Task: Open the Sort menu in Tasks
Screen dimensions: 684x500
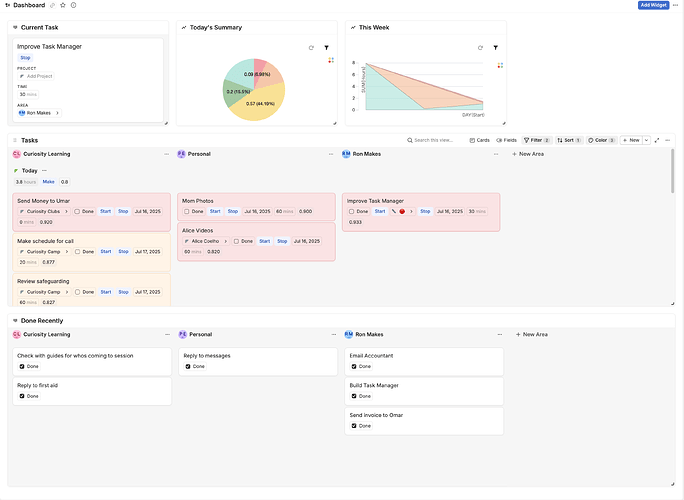Action: [x=569, y=140]
